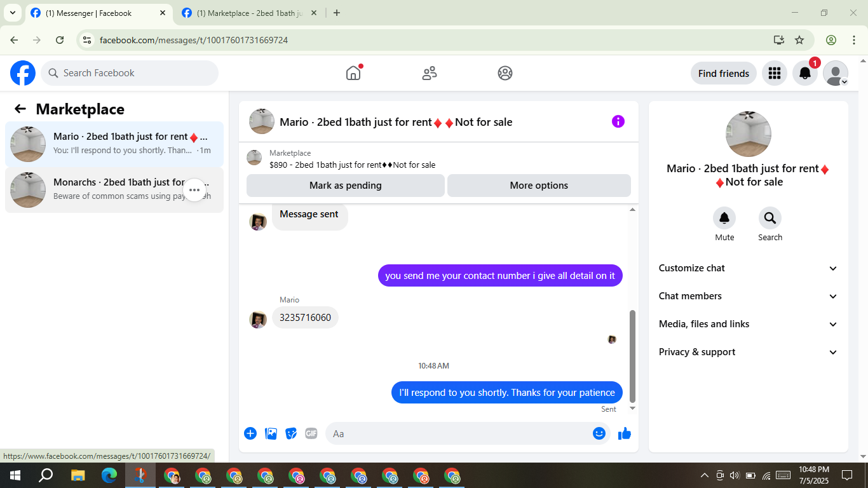Click the install app icon in address bar
Screen dimensions: 868x488
(x=779, y=40)
